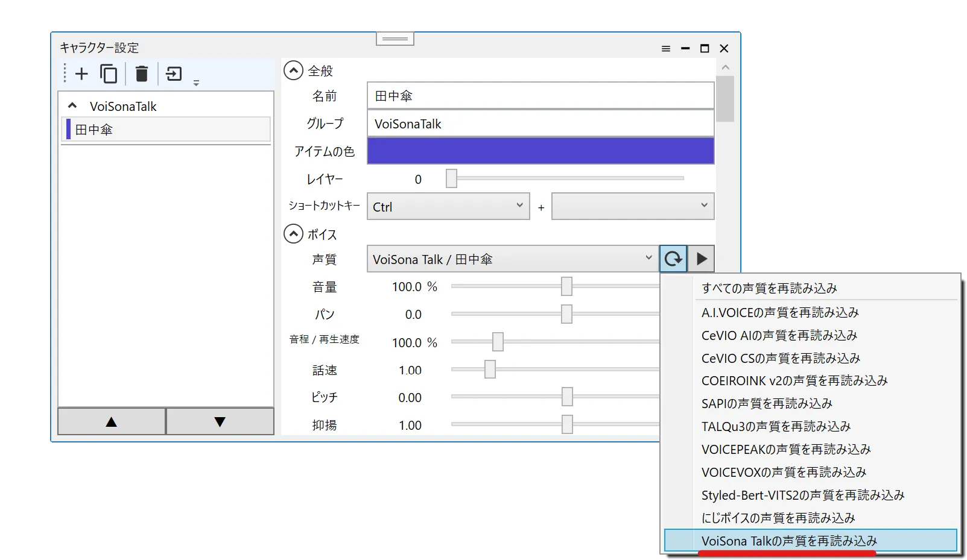Collapse the 全般 section

[x=294, y=71]
